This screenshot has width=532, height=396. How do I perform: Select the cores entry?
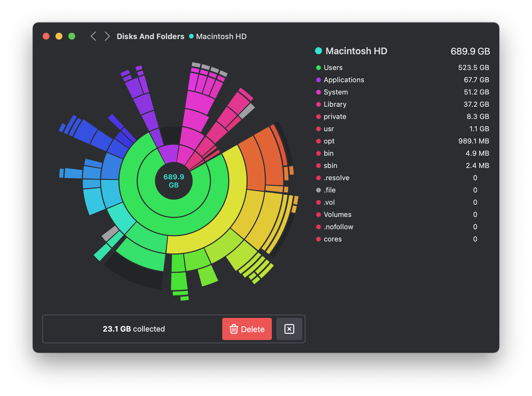(x=402, y=239)
